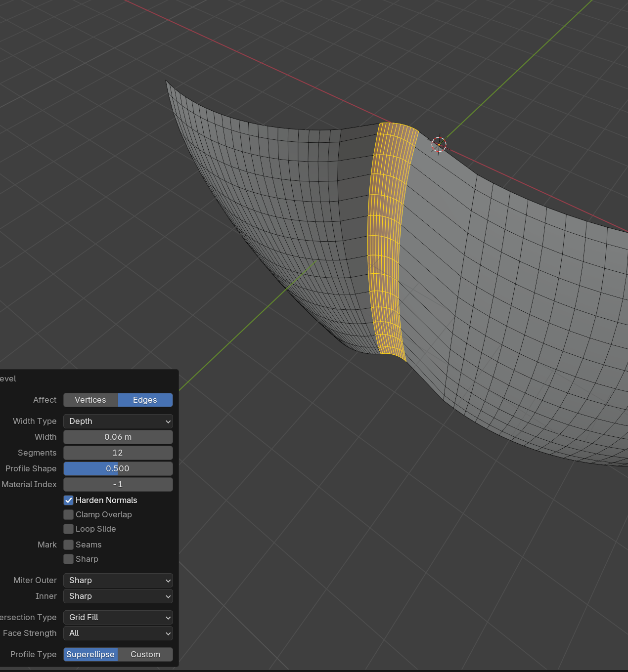The height and width of the screenshot is (672, 628).
Task: Open the Face Strength dropdown set to All
Action: click(x=118, y=633)
